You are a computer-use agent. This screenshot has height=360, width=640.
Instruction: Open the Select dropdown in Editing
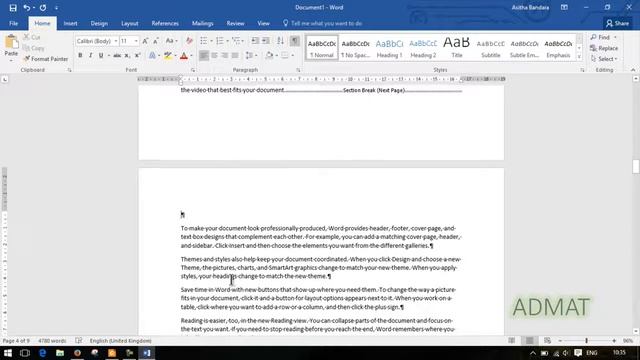pyautogui.click(x=604, y=59)
